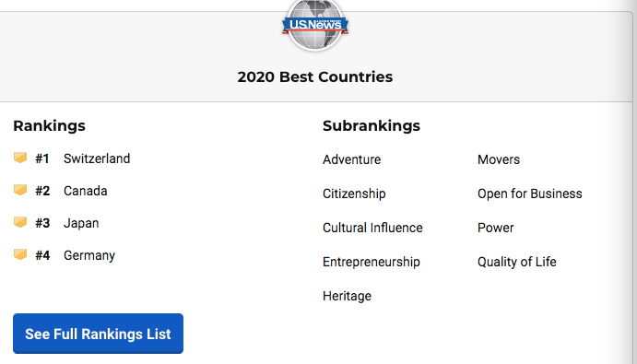The height and width of the screenshot is (364, 637).
Task: Click the 2020 Best Countries heading
Action: (315, 76)
